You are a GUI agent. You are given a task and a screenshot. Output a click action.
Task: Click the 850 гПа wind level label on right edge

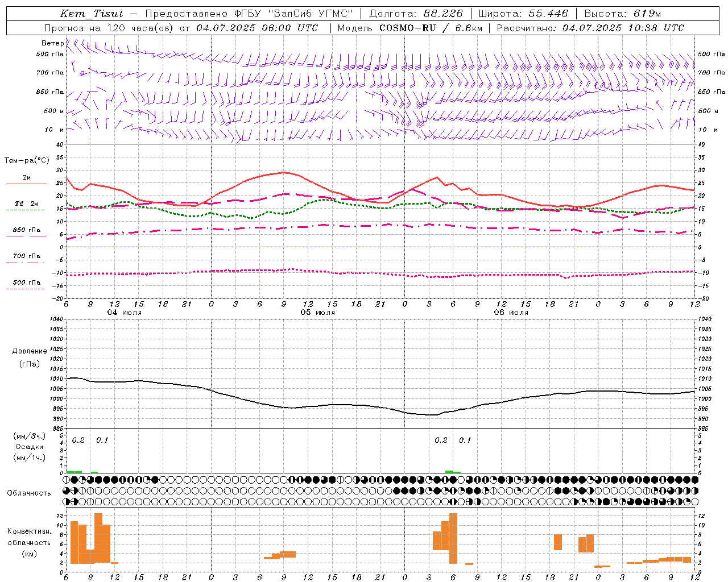pyautogui.click(x=712, y=92)
